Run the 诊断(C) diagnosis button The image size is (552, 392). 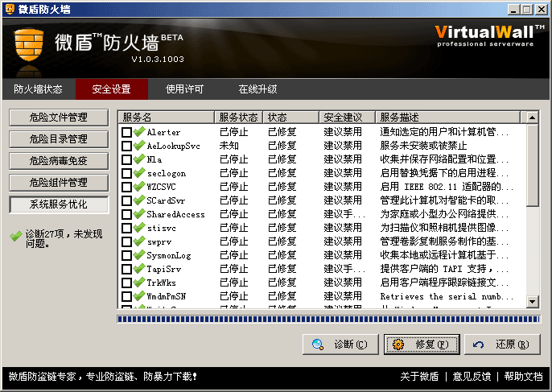click(340, 345)
